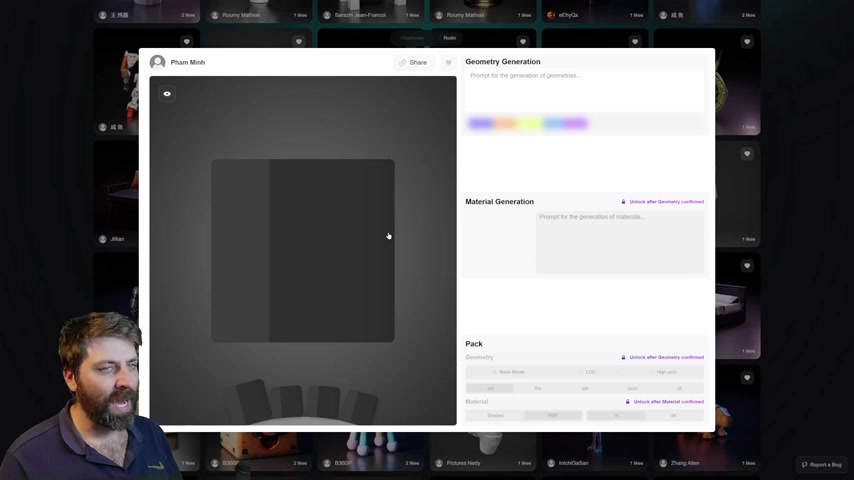Click Pham Minh's profile avatar
The image size is (854, 480).
[x=157, y=62]
